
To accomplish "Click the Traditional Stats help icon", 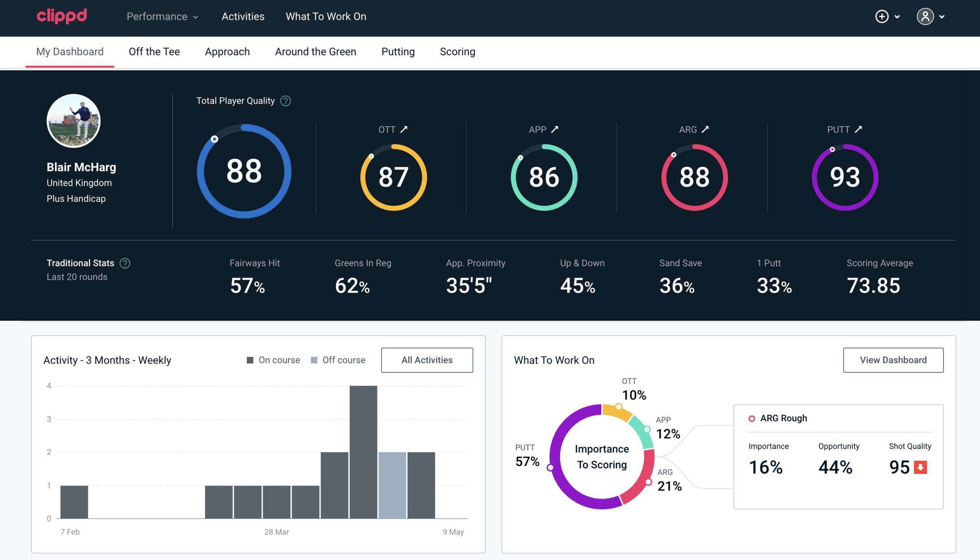I will [124, 263].
